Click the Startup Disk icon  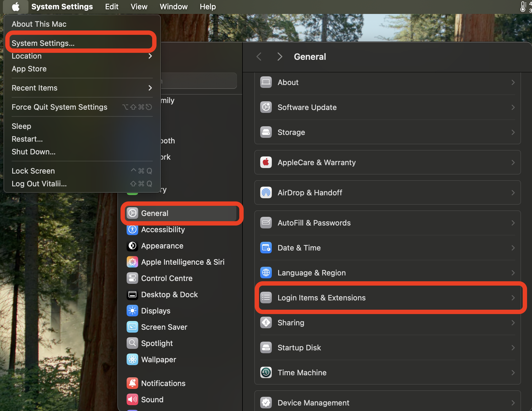click(x=266, y=347)
